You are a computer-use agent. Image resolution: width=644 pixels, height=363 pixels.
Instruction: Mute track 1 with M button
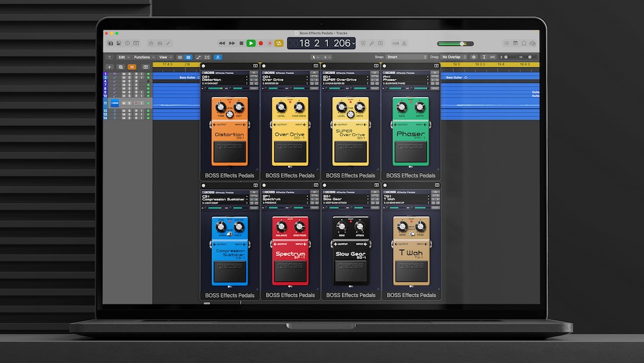[x=123, y=74]
